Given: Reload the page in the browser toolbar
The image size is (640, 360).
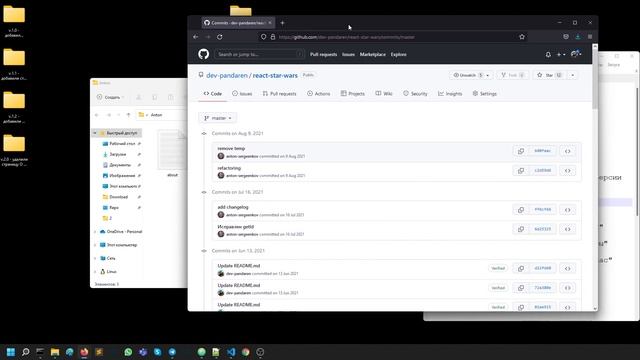Looking at the screenshot, I should point(220,37).
